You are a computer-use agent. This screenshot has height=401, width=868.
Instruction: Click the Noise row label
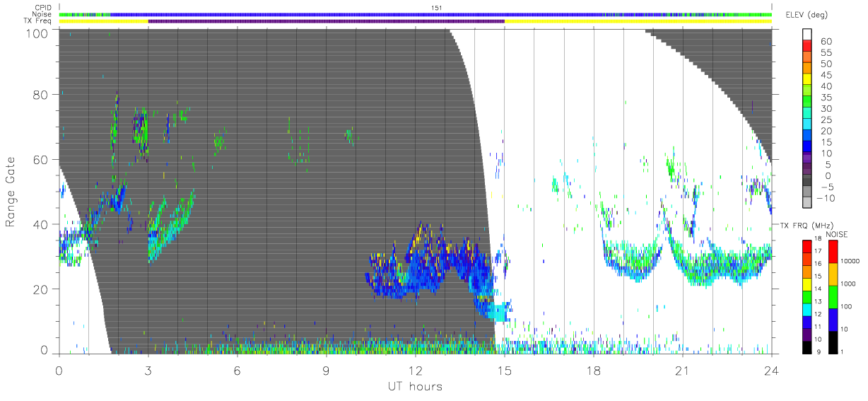point(42,14)
